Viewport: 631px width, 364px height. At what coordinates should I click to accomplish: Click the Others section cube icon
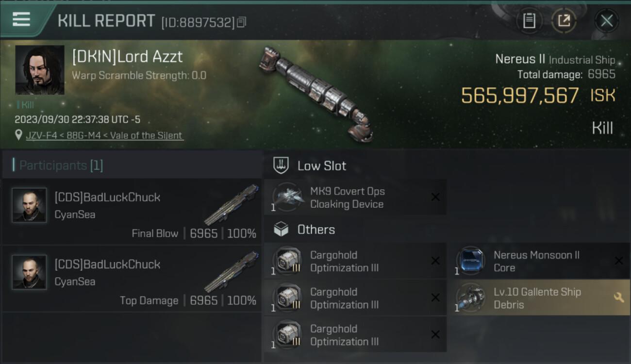pos(281,229)
